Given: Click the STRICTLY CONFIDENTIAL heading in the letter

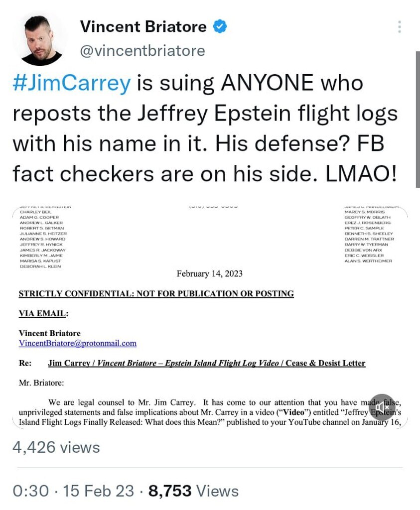Looking at the screenshot, I should pos(156,293).
